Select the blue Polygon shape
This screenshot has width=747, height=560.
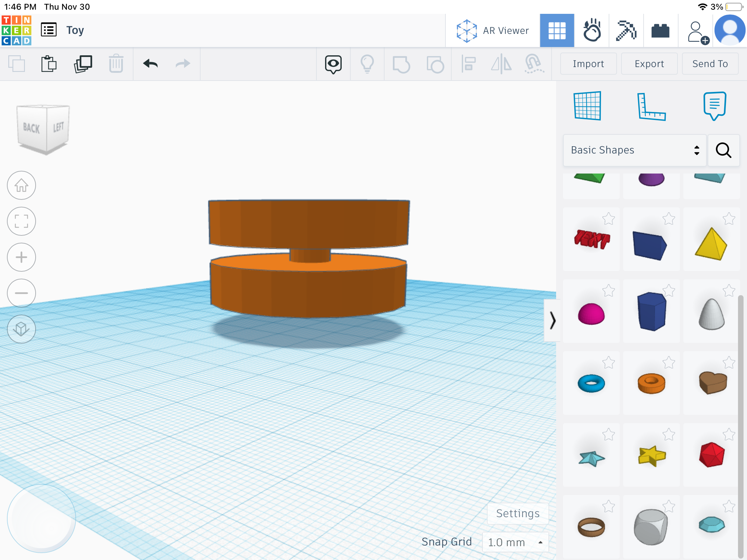point(651,311)
